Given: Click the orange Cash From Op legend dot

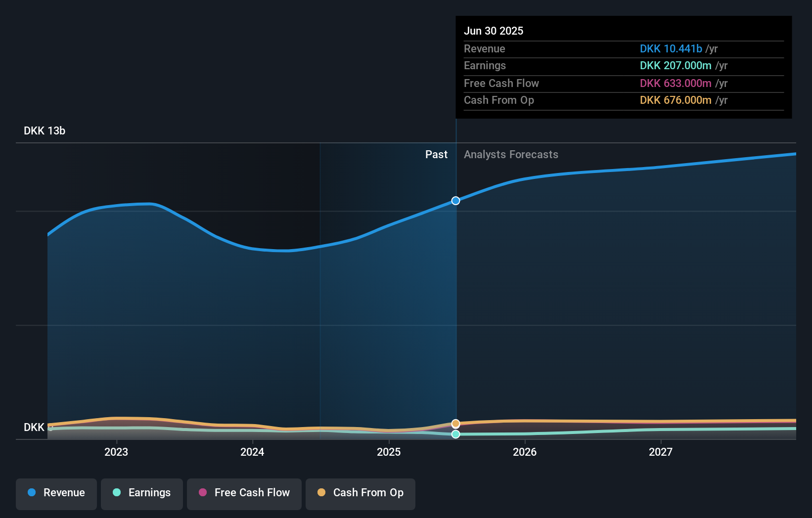Looking at the screenshot, I should tap(321, 493).
